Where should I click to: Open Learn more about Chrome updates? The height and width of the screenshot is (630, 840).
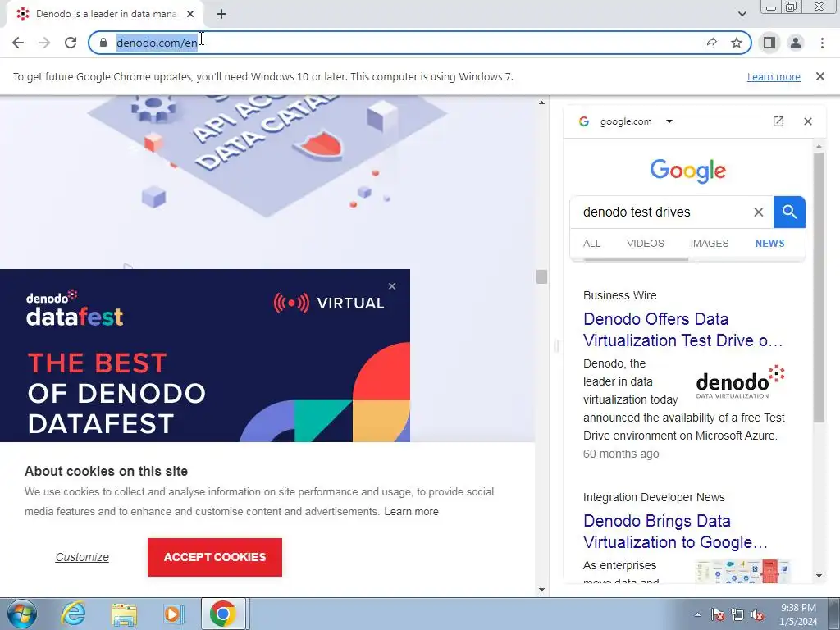(x=774, y=76)
